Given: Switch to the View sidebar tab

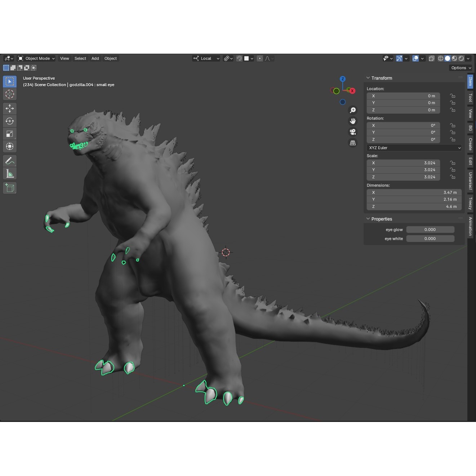Looking at the screenshot, I should (470, 114).
